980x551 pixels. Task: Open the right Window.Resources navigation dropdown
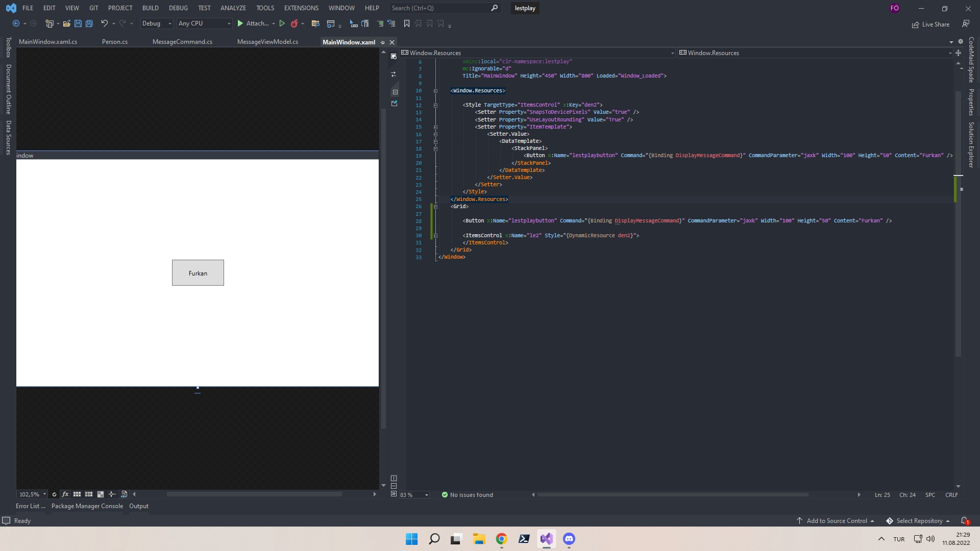[x=816, y=53]
